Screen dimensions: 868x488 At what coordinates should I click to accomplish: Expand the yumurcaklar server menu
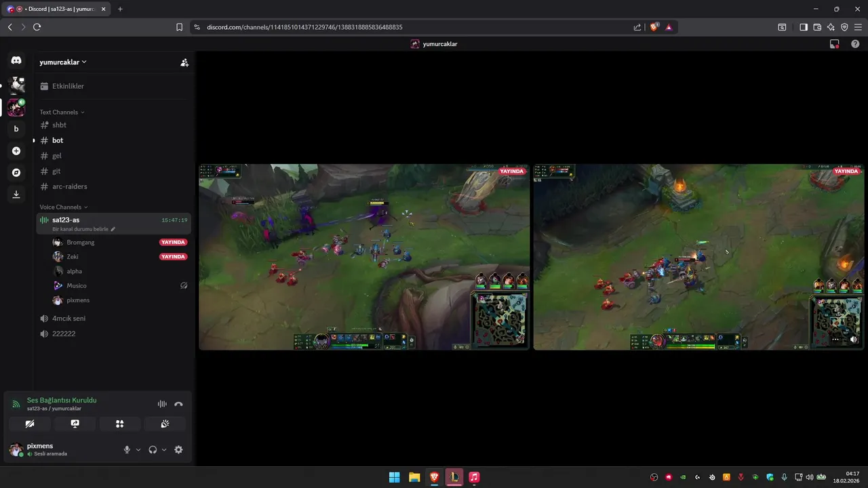63,62
